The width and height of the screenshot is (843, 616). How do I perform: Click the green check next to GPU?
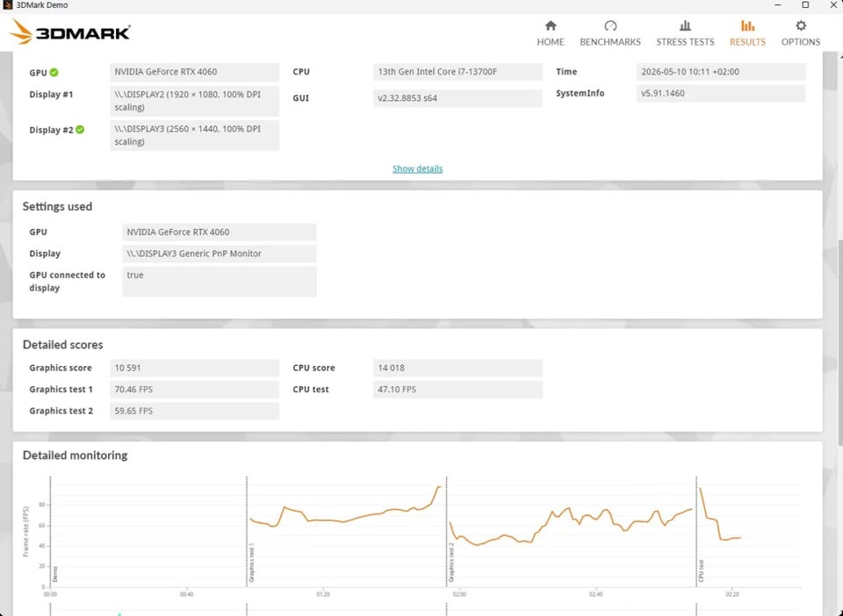click(x=54, y=73)
